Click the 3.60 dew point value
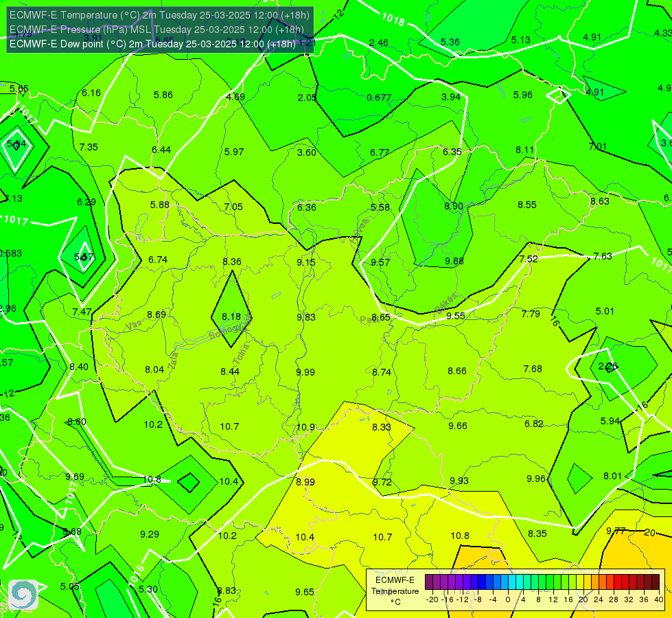 307,152
